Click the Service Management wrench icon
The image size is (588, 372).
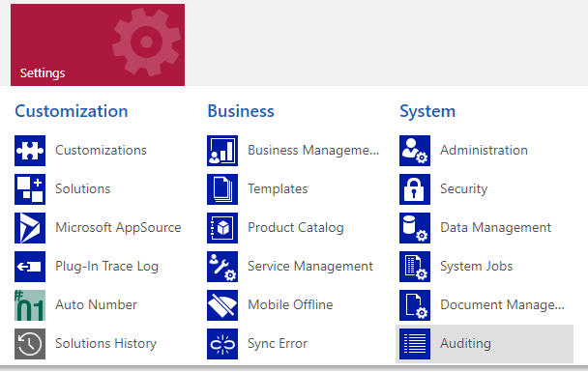pyautogui.click(x=222, y=267)
